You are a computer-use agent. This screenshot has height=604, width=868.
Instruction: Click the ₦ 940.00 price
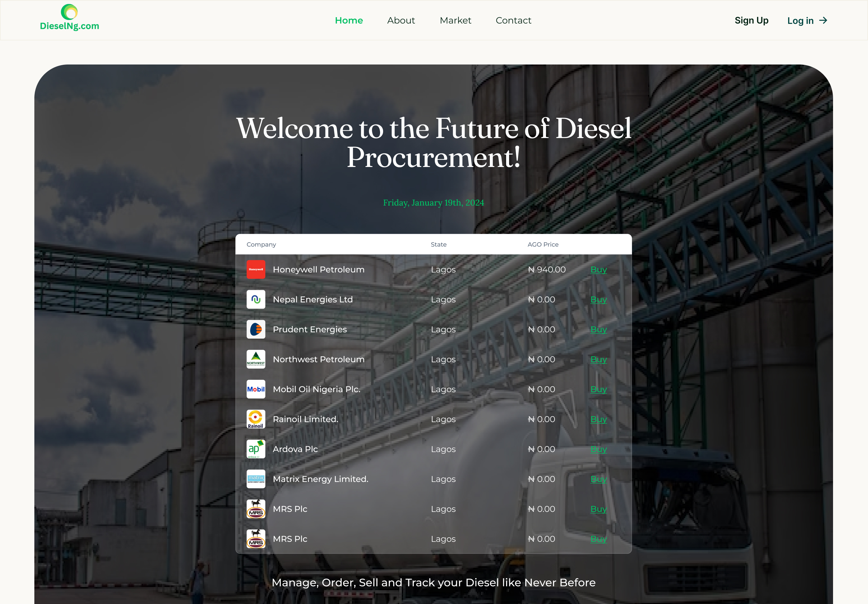click(547, 269)
